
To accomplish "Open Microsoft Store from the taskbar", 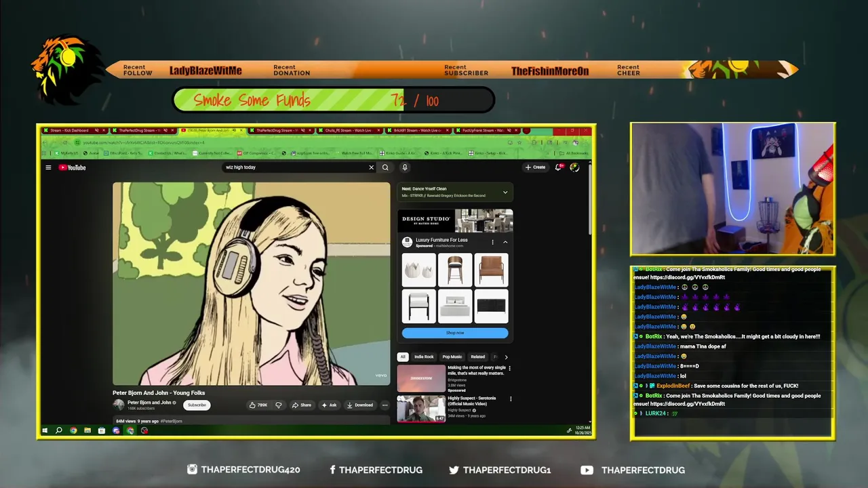I will tap(102, 430).
